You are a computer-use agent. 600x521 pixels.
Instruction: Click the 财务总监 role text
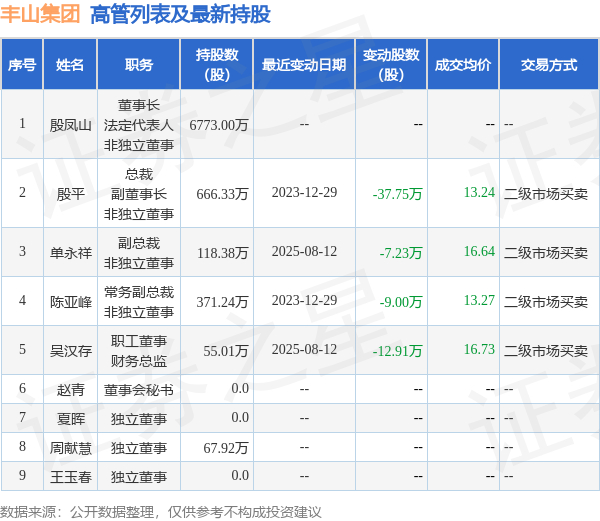tap(139, 361)
